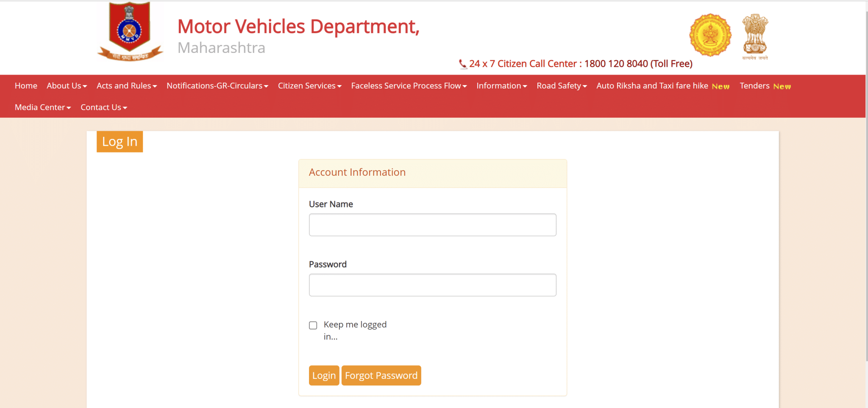The height and width of the screenshot is (408, 868).
Task: Click the national Ashoka pillar emblem
Action: (756, 35)
